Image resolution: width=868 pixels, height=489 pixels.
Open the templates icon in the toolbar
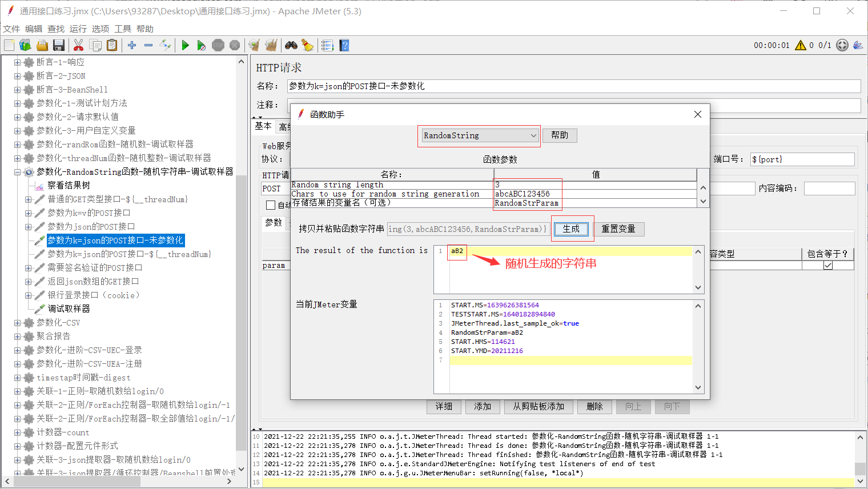coord(25,45)
